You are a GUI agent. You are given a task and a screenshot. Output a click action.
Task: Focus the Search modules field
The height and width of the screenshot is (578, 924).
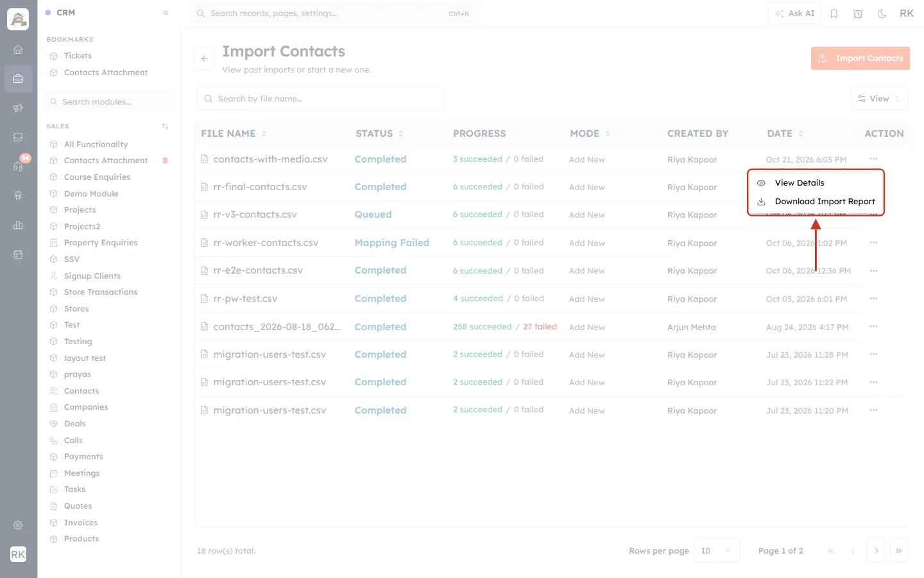click(x=110, y=102)
